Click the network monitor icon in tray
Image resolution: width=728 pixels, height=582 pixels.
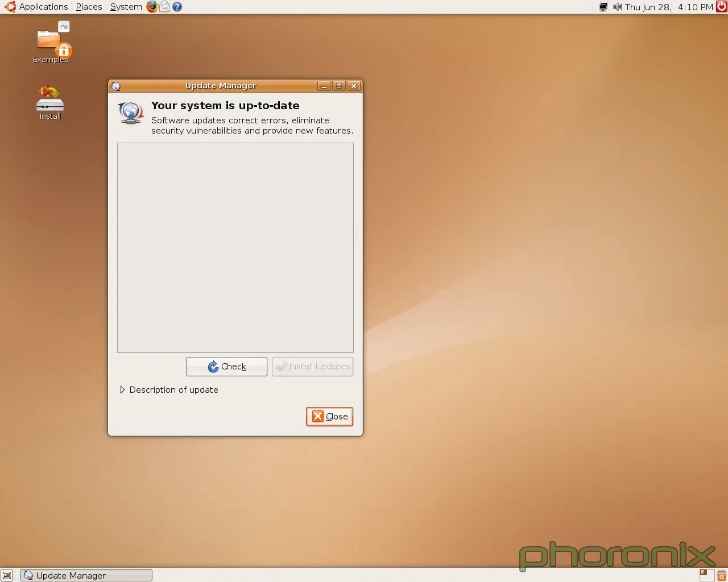pos(603,7)
